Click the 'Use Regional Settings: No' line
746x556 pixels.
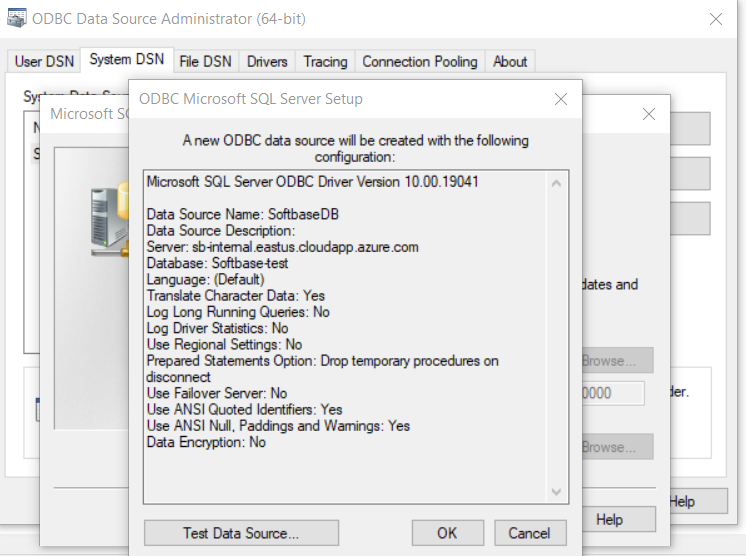[224, 345]
